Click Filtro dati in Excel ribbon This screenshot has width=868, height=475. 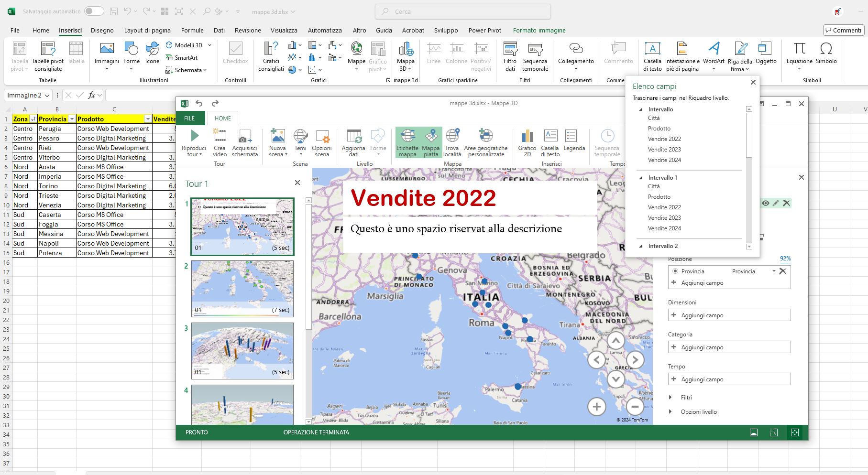[x=510, y=56]
